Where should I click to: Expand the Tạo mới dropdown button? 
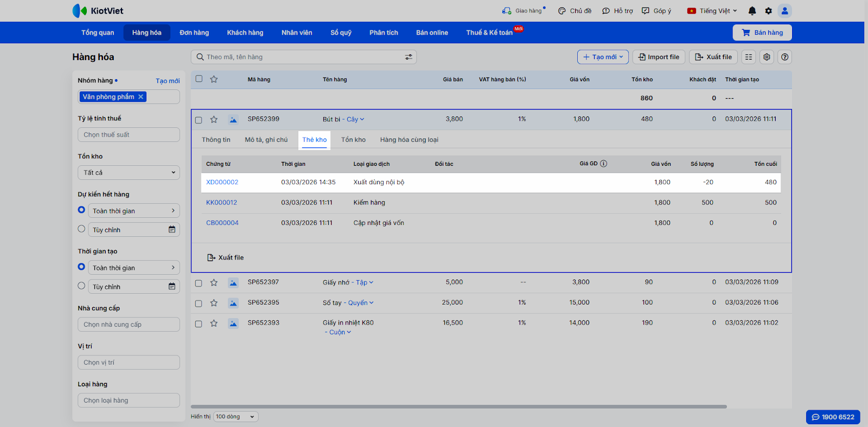(x=603, y=57)
